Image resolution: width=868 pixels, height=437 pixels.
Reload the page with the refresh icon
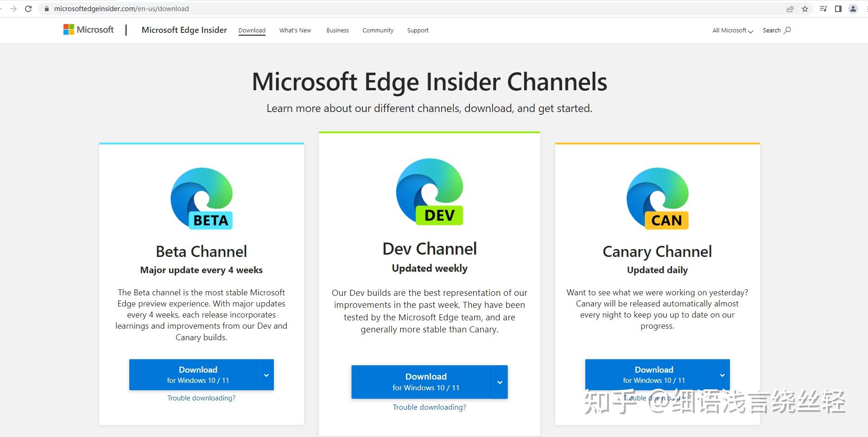click(29, 8)
